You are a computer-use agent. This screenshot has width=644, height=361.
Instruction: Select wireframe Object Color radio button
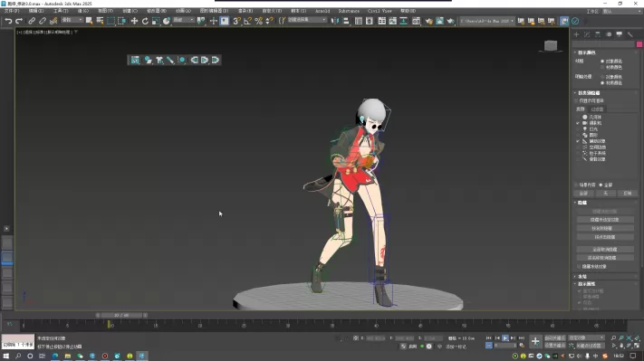tap(602, 62)
